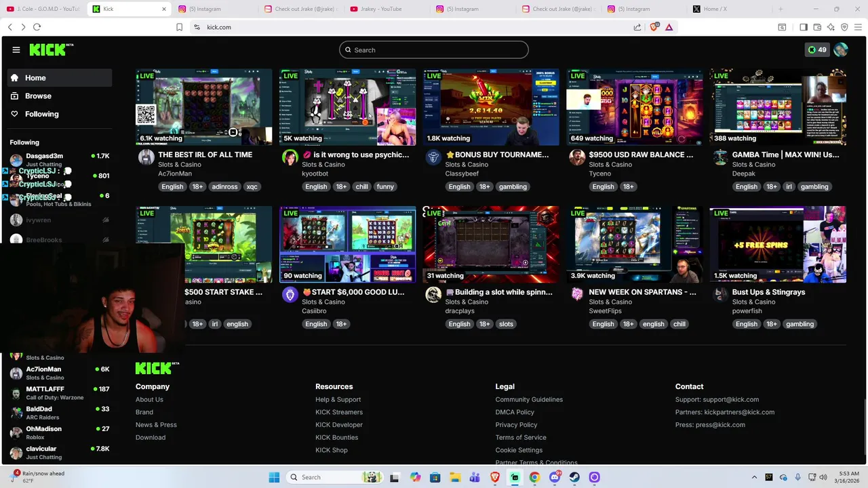
Task: Click Casiibro avatar icon
Action: tap(290, 295)
